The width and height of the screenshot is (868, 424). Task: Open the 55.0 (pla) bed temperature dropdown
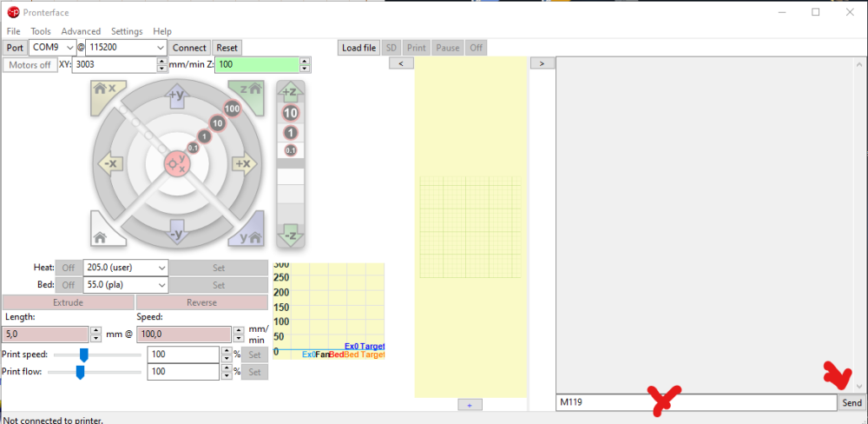tap(125, 285)
